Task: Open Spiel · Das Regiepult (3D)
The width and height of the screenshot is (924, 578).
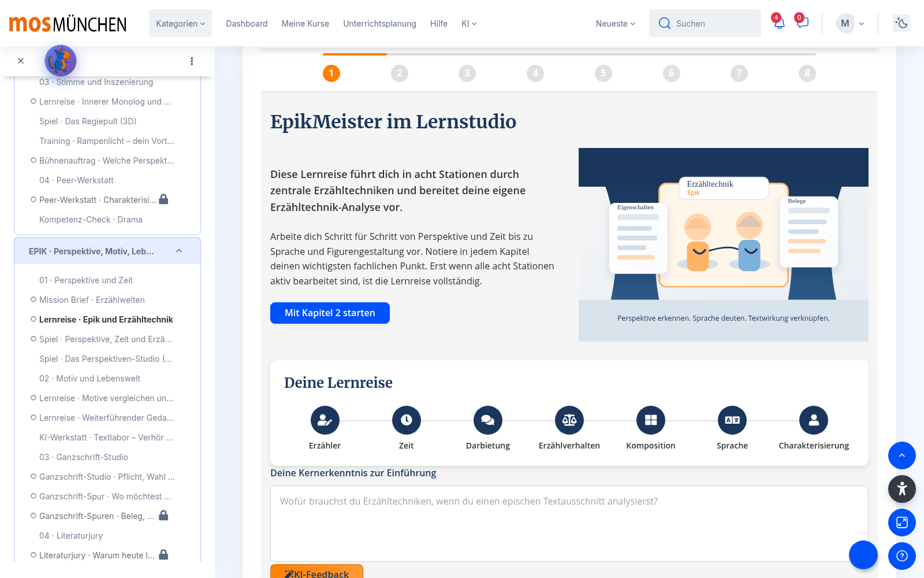Action: pos(88,121)
